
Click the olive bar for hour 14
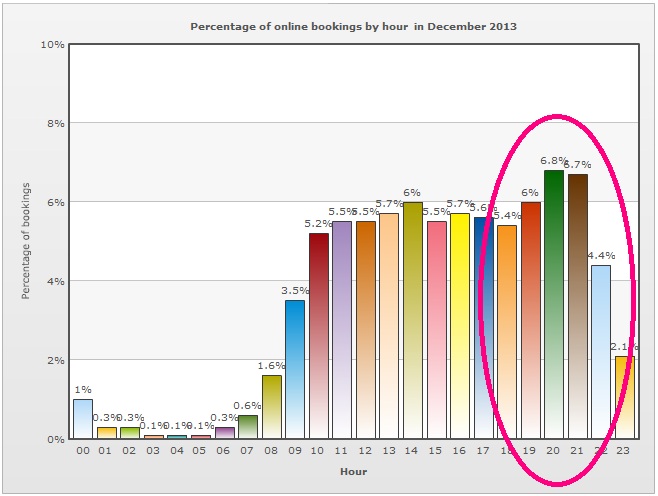pyautogui.click(x=413, y=320)
